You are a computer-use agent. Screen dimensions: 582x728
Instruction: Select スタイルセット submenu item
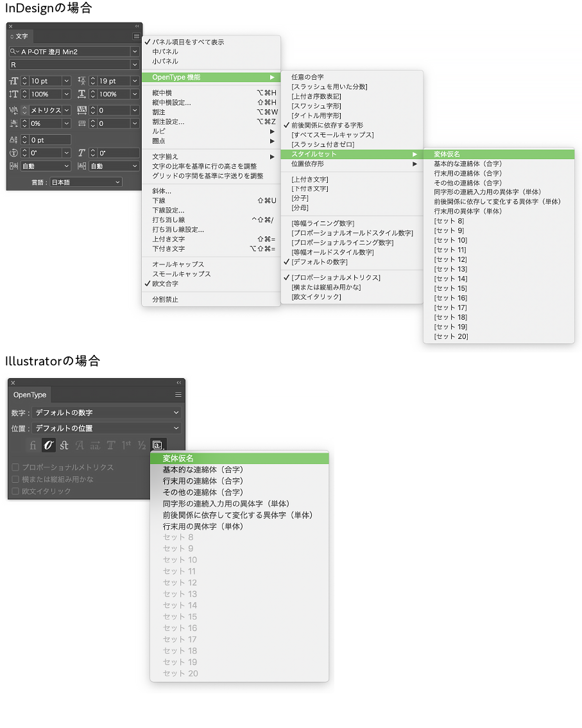coord(352,154)
